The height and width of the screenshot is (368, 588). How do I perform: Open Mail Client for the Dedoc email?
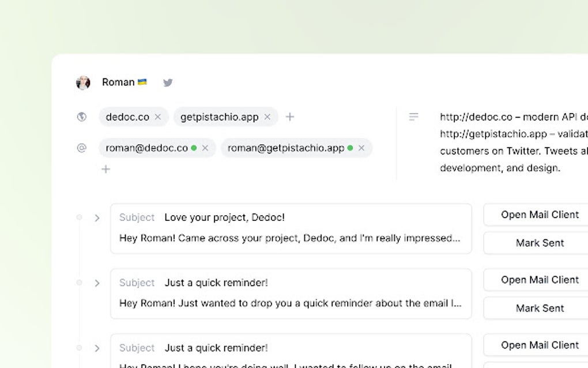pyautogui.click(x=540, y=215)
